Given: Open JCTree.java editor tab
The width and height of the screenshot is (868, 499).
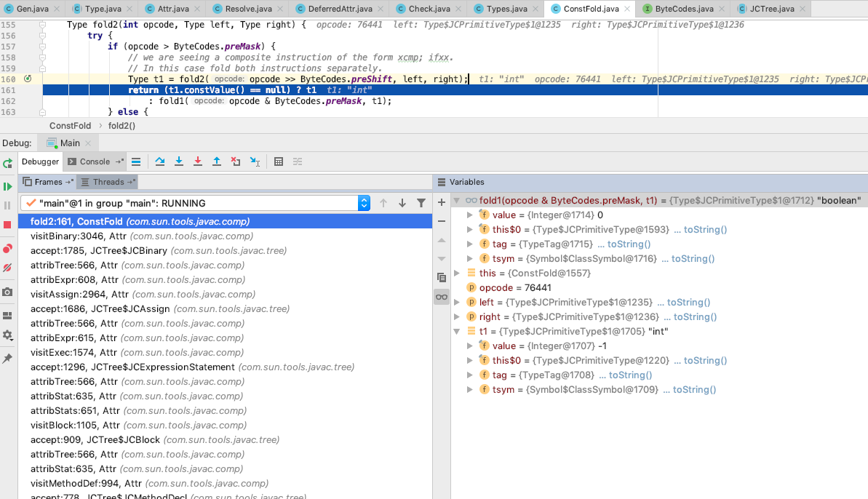Looking at the screenshot, I should [x=771, y=9].
